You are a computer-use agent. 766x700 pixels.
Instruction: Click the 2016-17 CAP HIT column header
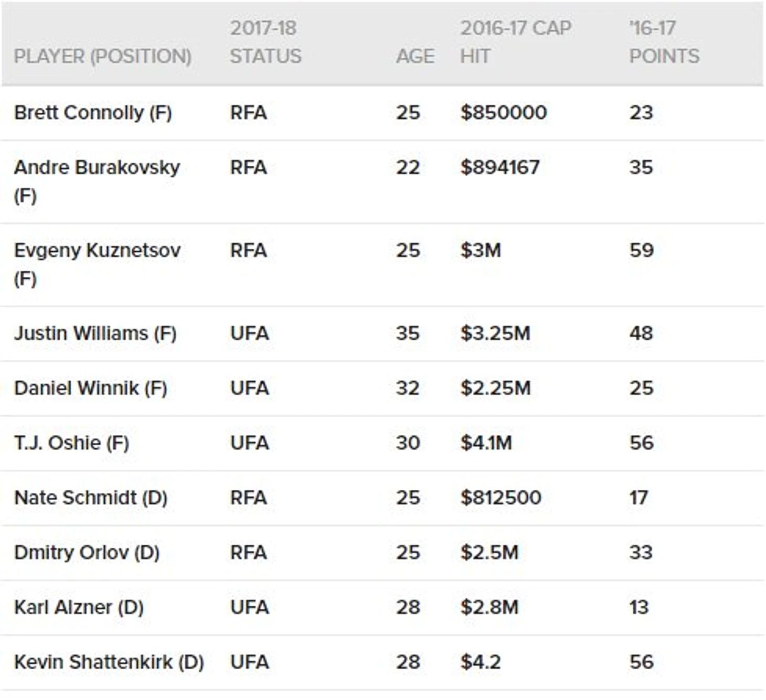coord(515,42)
